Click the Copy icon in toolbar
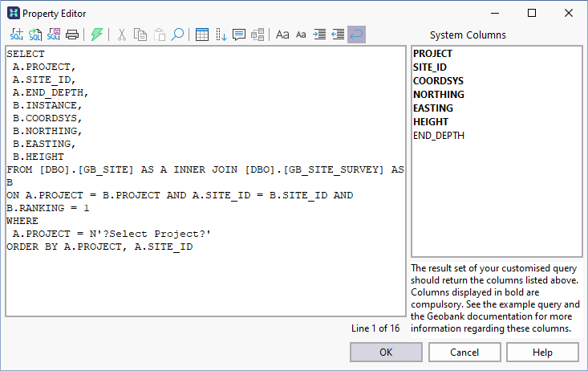The height and width of the screenshot is (371, 588). (x=140, y=35)
